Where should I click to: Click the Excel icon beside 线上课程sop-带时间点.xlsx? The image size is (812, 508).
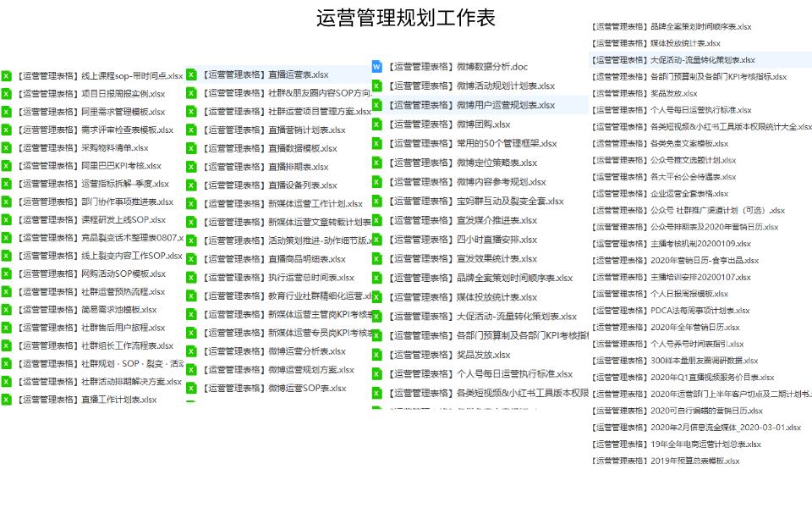(x=7, y=75)
